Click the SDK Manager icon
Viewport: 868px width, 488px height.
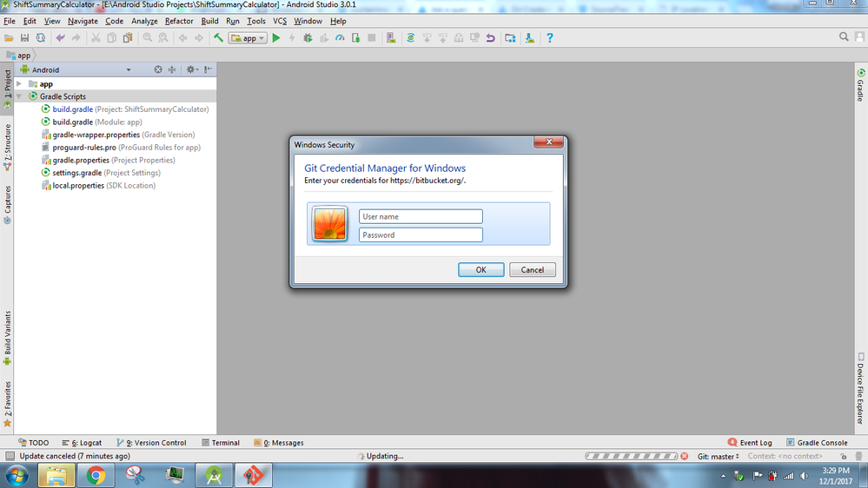click(530, 37)
